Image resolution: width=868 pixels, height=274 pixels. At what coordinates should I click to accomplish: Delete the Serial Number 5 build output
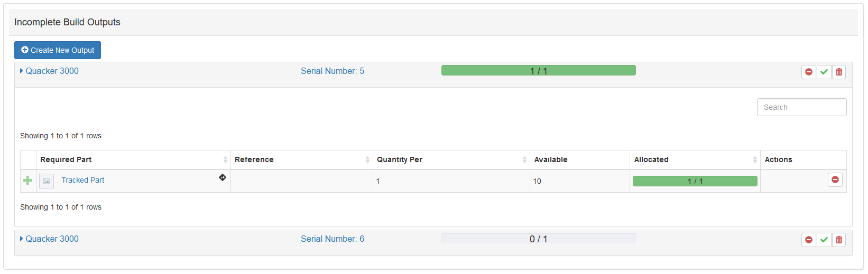(839, 72)
